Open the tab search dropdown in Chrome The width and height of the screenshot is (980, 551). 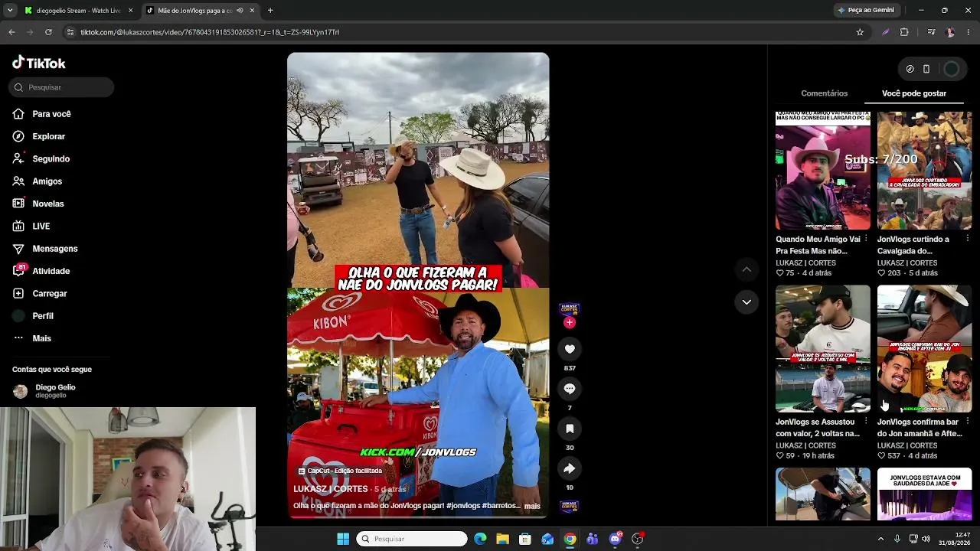[10, 11]
